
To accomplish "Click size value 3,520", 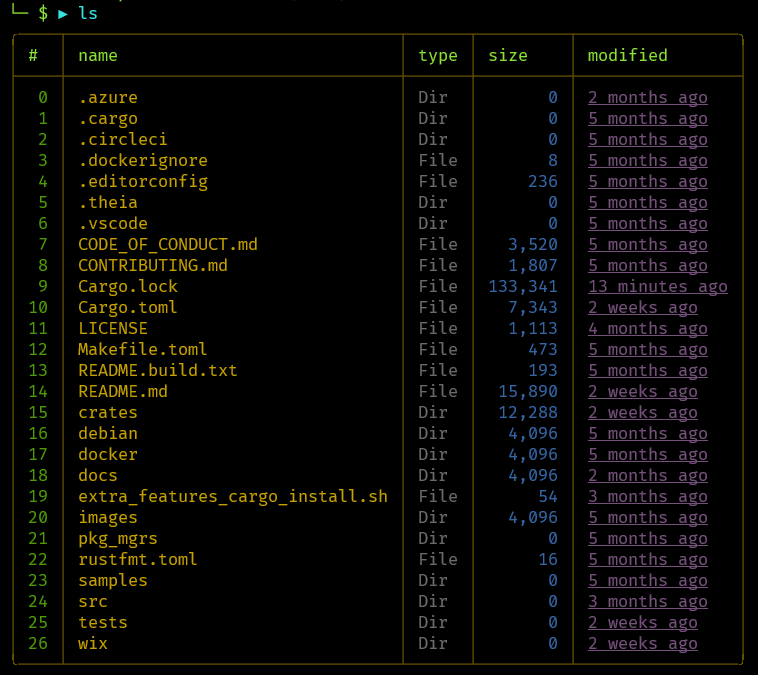I will tap(533, 244).
